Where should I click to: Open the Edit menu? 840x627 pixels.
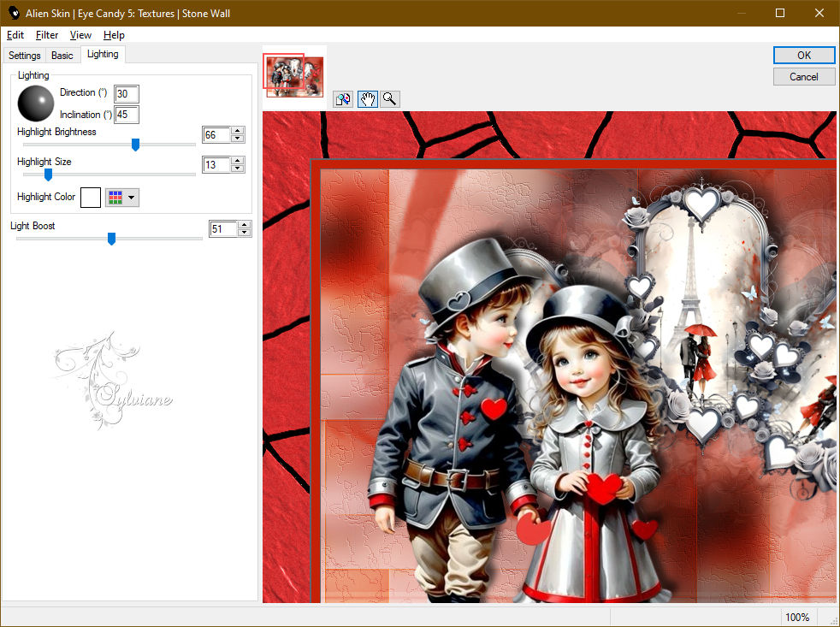[x=15, y=35]
